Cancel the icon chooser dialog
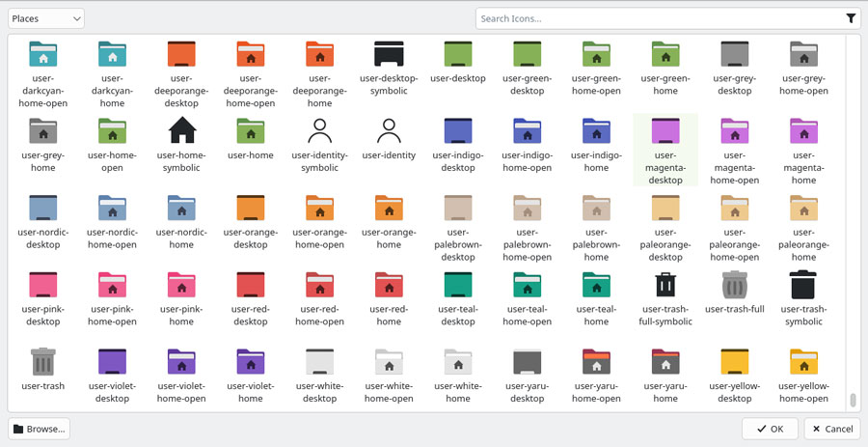 pyautogui.click(x=832, y=429)
